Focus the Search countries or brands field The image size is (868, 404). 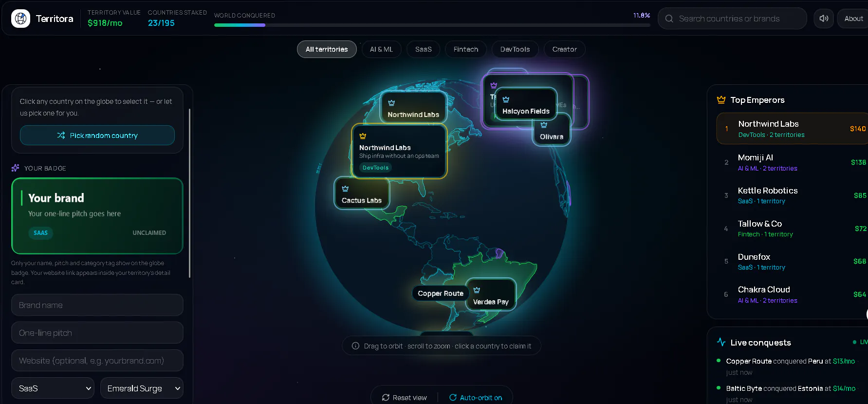coord(732,19)
